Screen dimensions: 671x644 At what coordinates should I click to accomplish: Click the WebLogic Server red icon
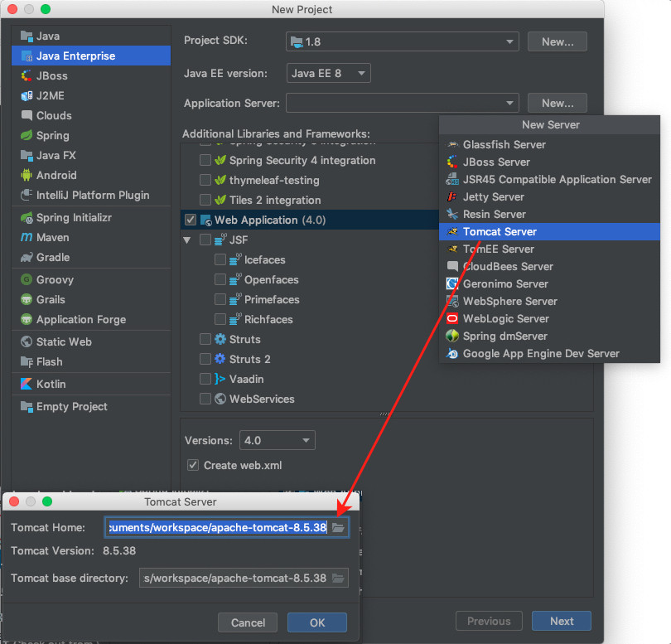point(452,319)
